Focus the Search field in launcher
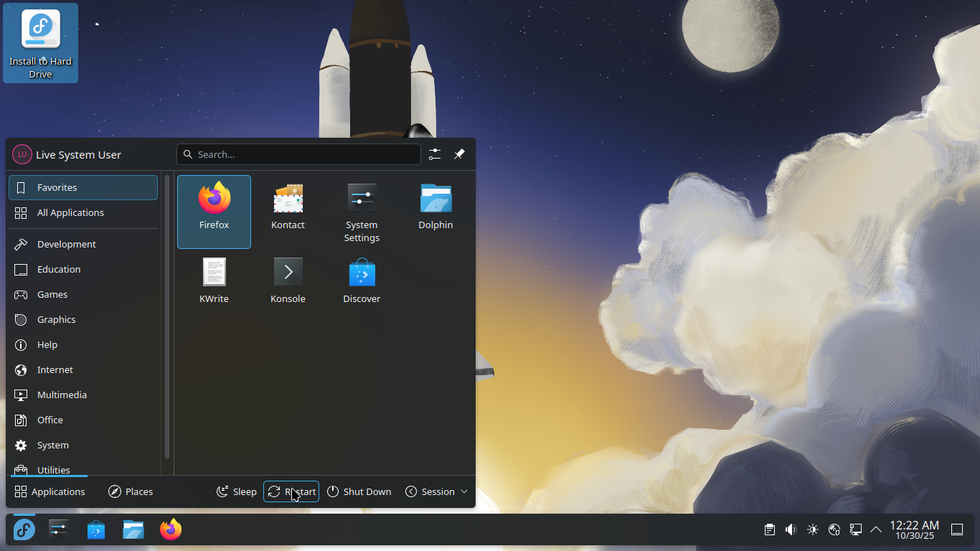Image resolution: width=980 pixels, height=551 pixels. tap(298, 154)
